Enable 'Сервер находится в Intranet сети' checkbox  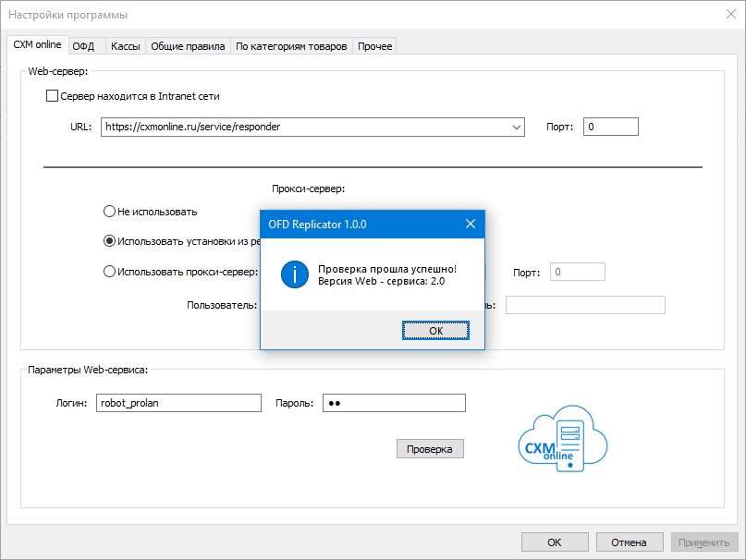(53, 95)
